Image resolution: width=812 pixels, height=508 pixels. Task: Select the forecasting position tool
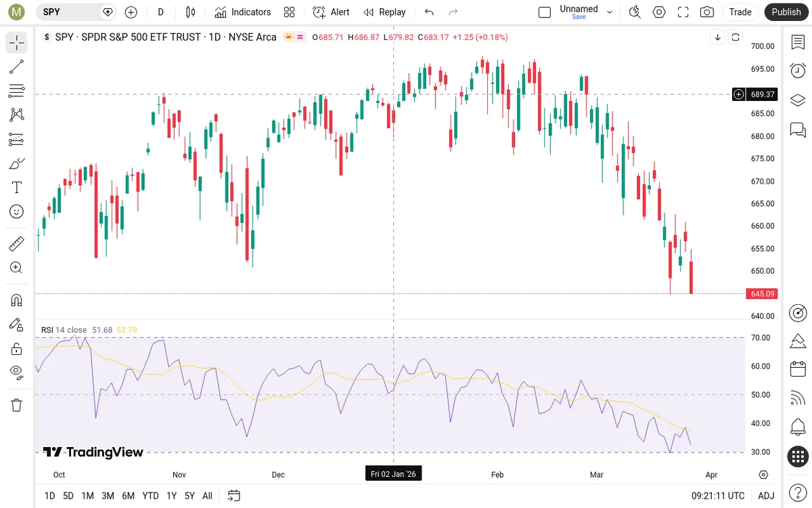(17, 140)
